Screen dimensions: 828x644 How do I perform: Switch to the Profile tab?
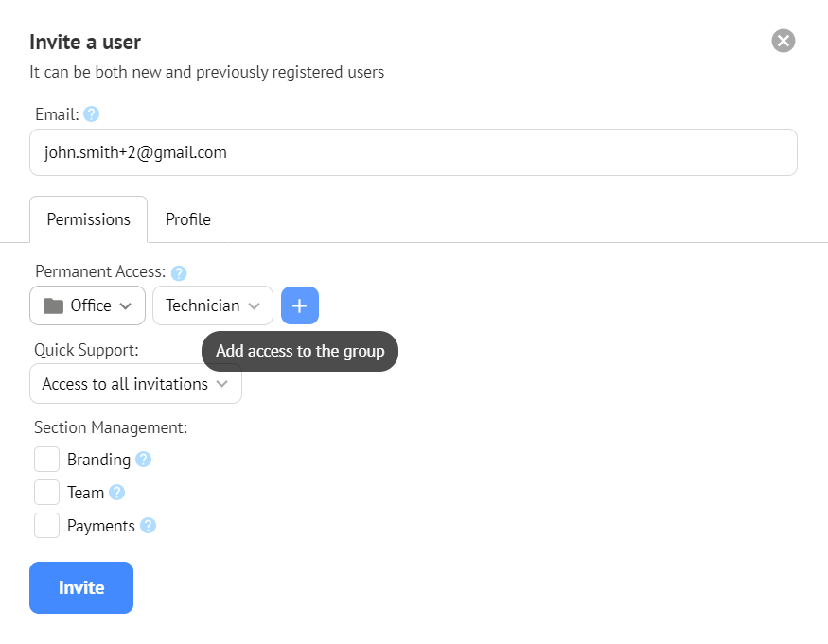pos(188,219)
